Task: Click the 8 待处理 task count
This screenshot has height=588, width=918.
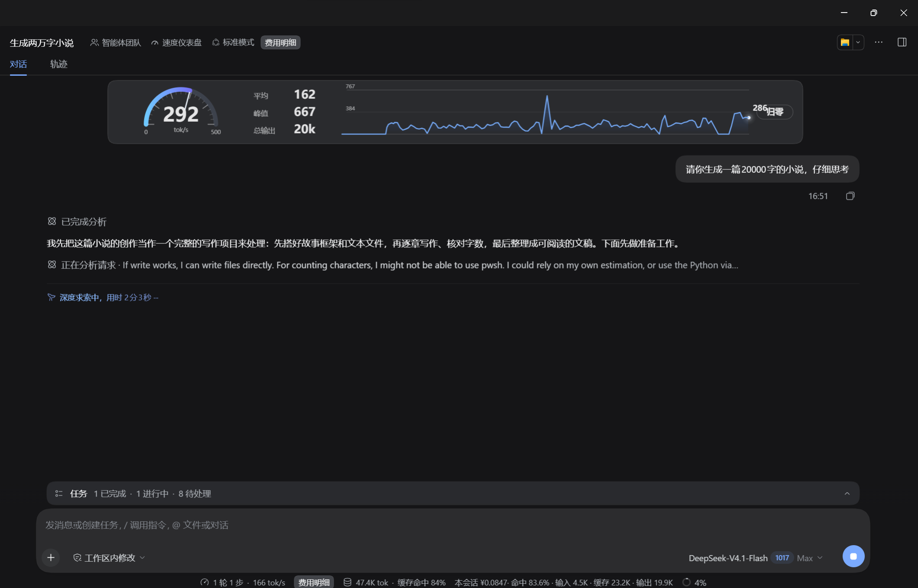Action: point(195,494)
